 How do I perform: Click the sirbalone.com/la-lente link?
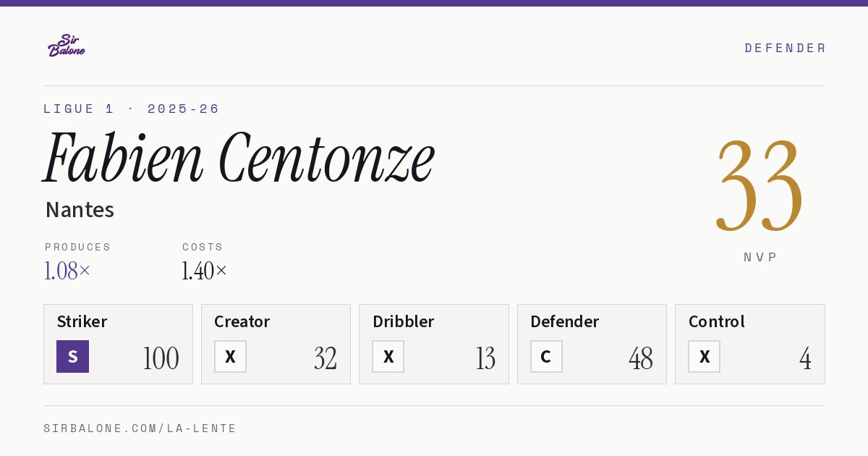coord(140,428)
